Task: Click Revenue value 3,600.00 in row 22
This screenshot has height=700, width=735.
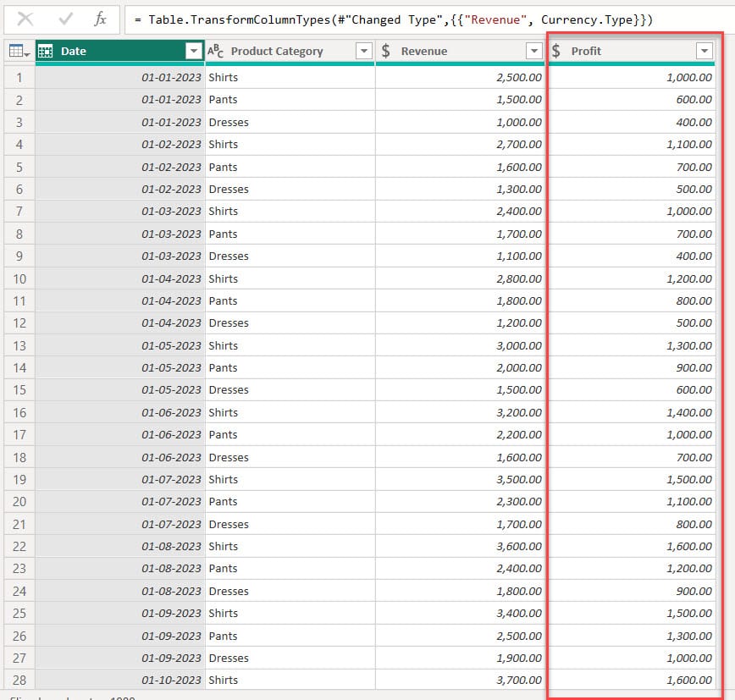Action: (x=519, y=546)
